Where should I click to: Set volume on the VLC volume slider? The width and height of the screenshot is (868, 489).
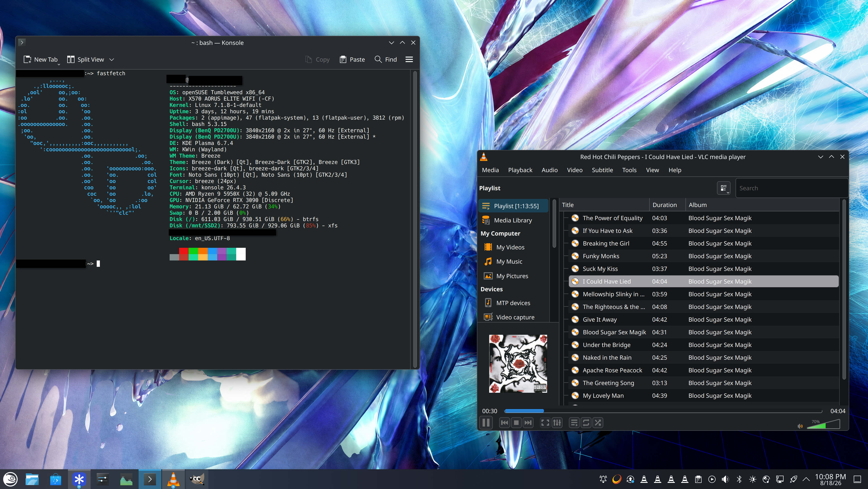(824, 424)
